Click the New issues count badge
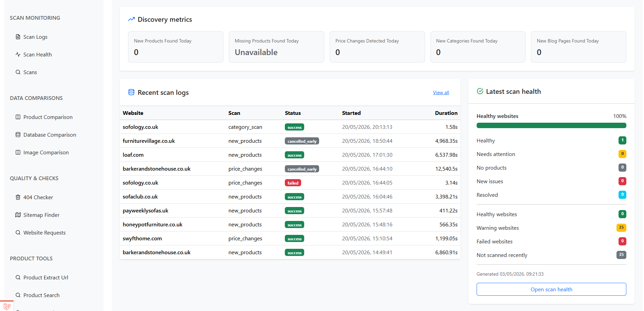The image size is (644, 311). click(x=622, y=181)
